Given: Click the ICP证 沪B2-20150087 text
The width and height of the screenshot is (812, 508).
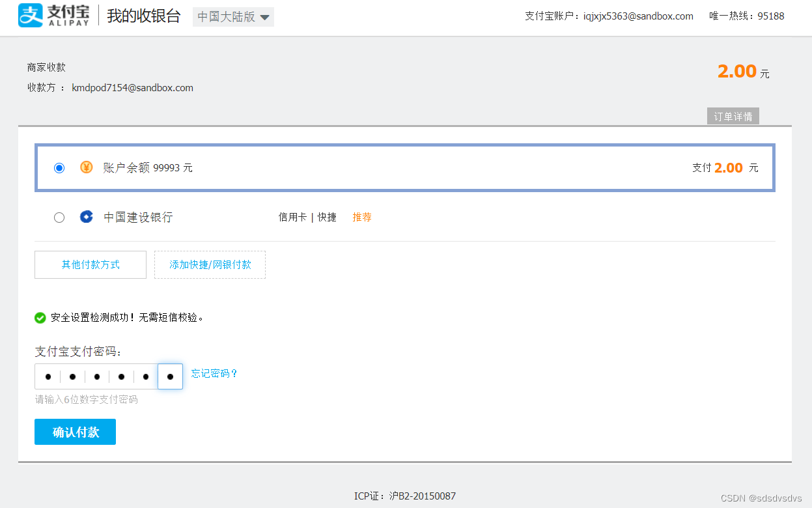Looking at the screenshot, I should (x=405, y=496).
